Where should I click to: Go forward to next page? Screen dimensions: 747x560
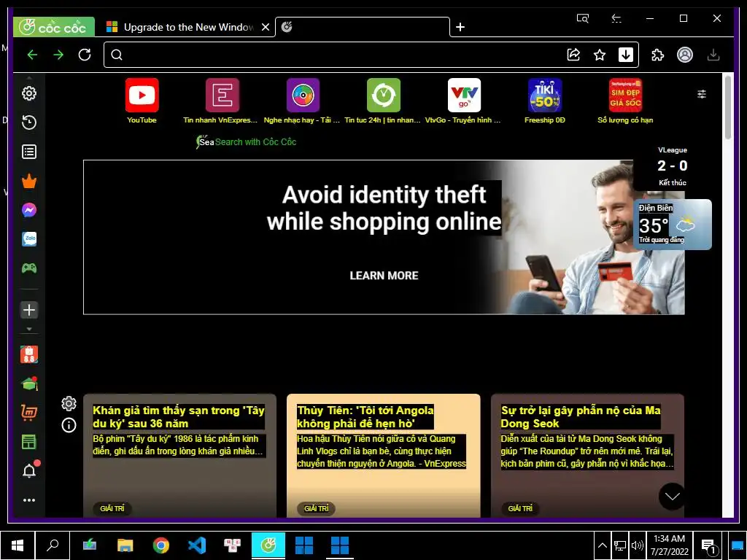tap(58, 55)
